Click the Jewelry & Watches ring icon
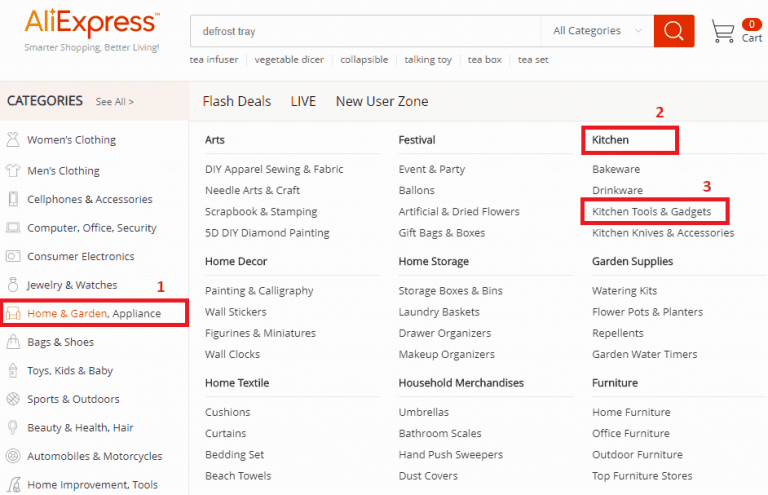 pyautogui.click(x=13, y=284)
